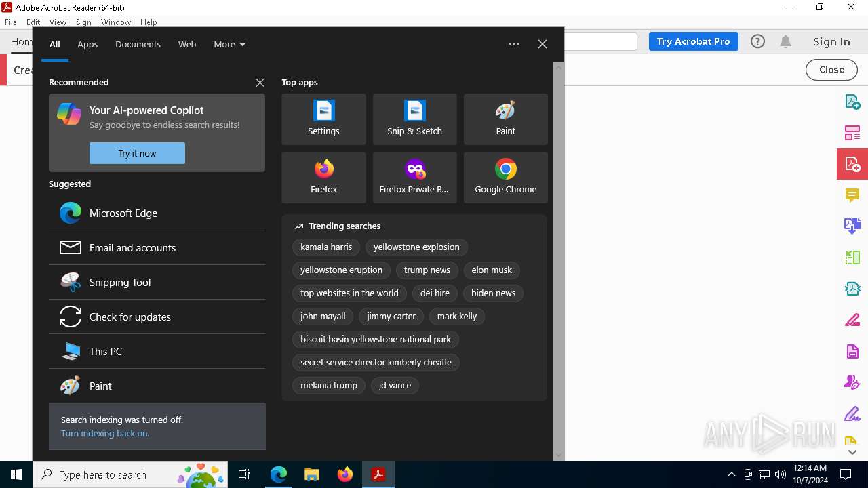Open Task View on taskbar
Screen dimensions: 868x488
244,474
